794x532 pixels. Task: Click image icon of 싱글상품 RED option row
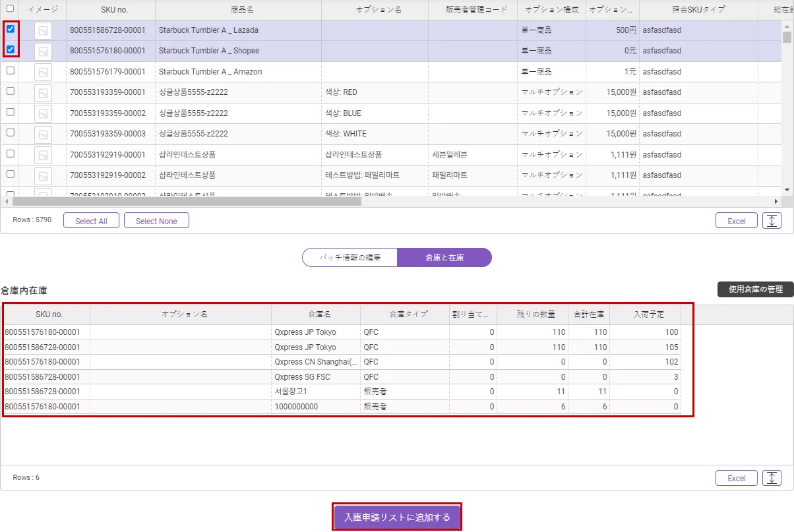(43, 92)
